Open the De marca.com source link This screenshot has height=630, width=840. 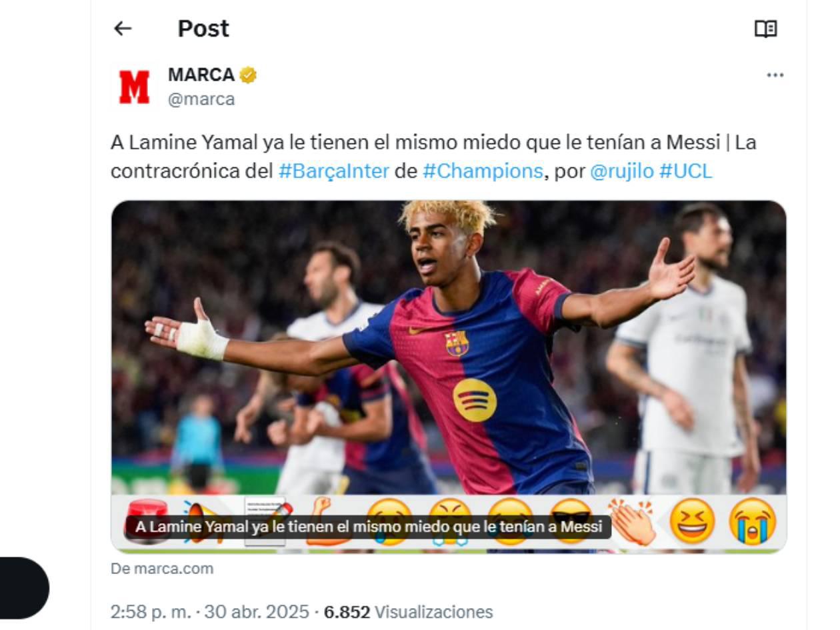[x=162, y=569]
